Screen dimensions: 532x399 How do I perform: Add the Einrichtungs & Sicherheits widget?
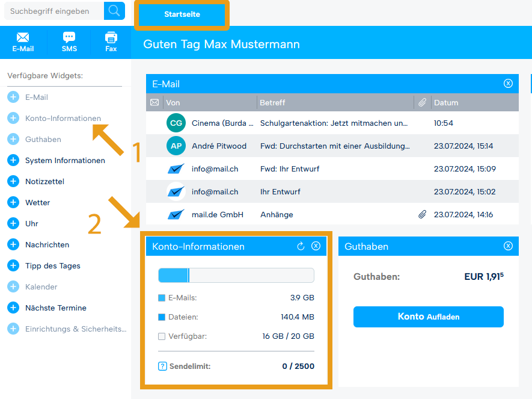13,329
